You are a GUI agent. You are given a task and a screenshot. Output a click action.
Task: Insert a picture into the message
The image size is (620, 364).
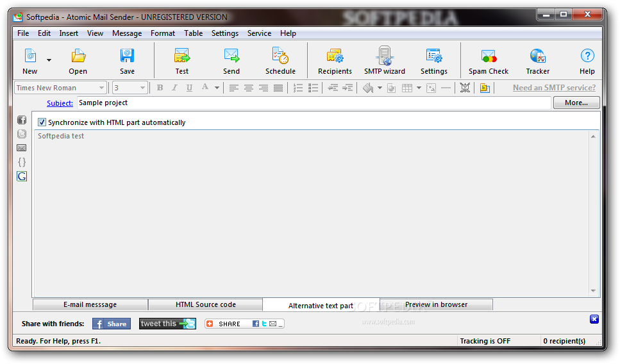[431, 88]
